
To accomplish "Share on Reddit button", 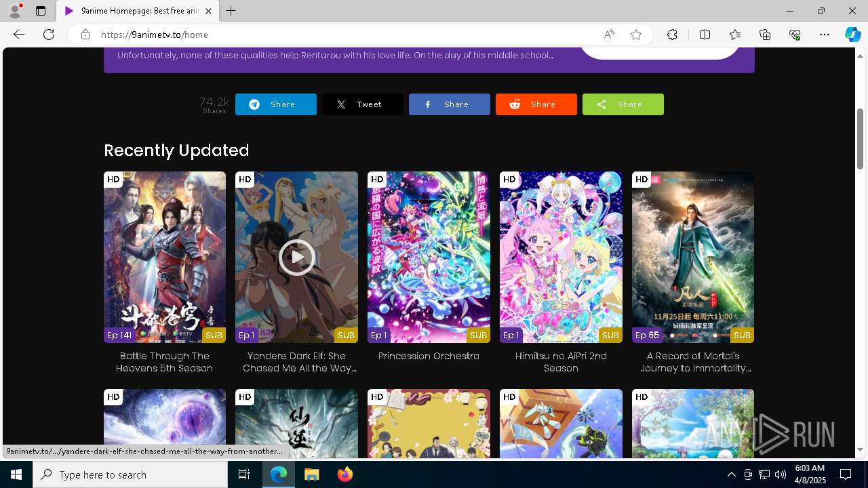I will click(x=536, y=104).
